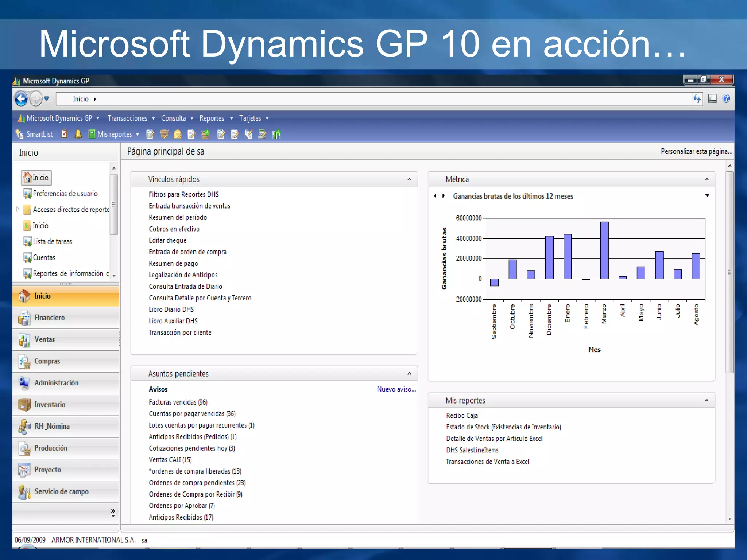Open the Microsoft Dynamics GP menu

tap(58, 118)
